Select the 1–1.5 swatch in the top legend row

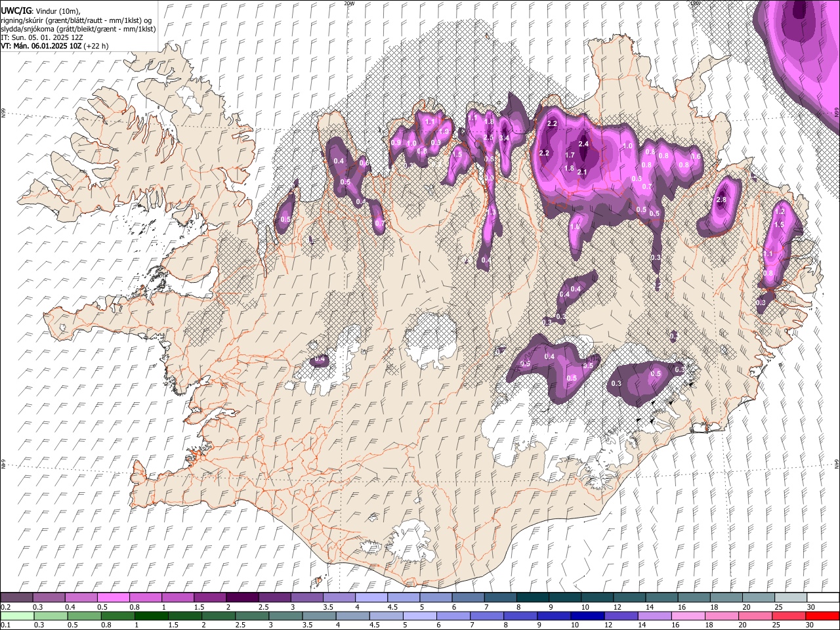click(178, 598)
